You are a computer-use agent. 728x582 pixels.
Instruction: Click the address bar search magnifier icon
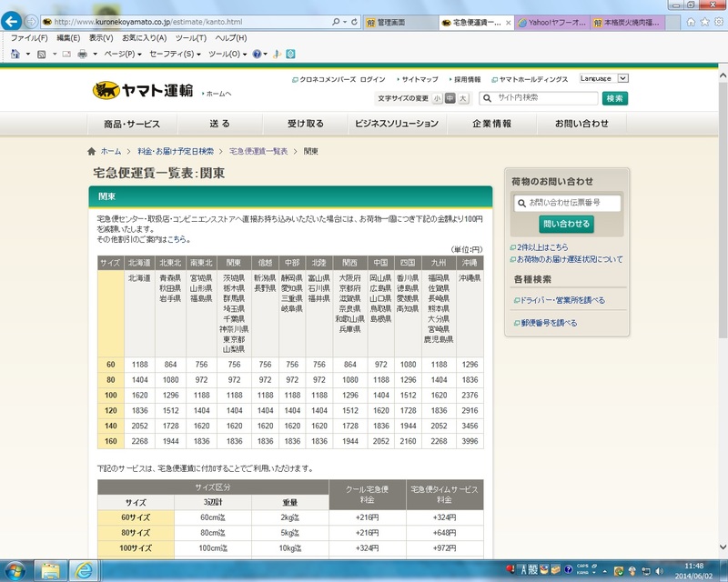pyautogui.click(x=336, y=22)
